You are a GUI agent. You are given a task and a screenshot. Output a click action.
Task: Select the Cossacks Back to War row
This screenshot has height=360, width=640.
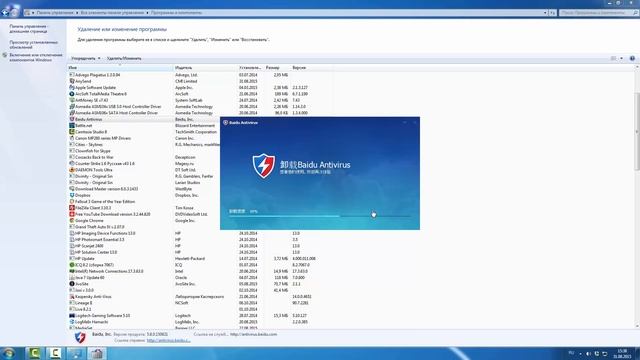click(x=144, y=157)
